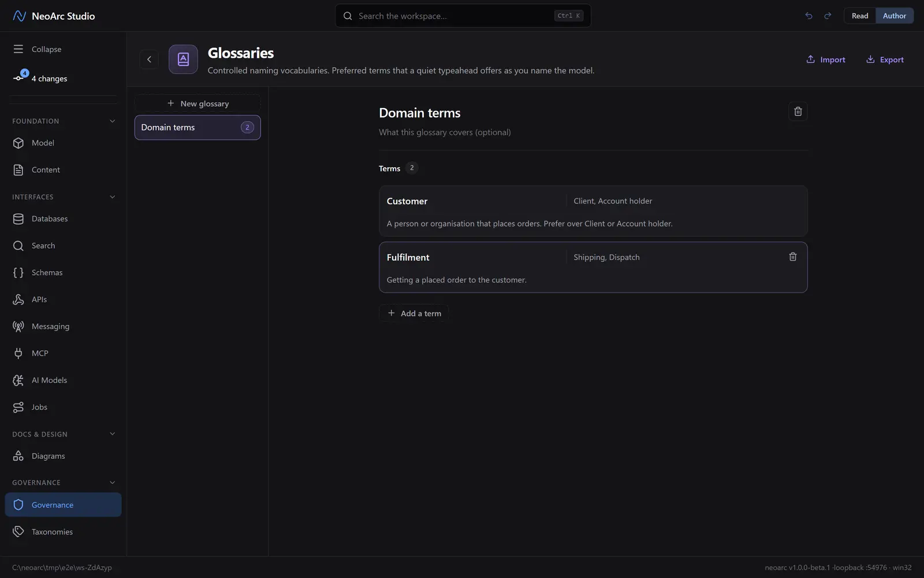The height and width of the screenshot is (578, 924).
Task: Open the Content document icon
Action: [18, 170]
